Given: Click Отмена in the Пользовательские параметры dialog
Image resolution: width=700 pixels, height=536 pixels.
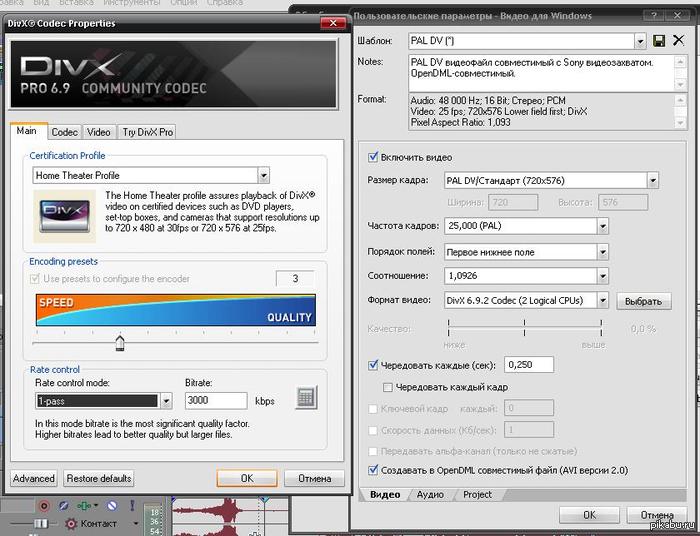Looking at the screenshot, I should (x=657, y=515).
